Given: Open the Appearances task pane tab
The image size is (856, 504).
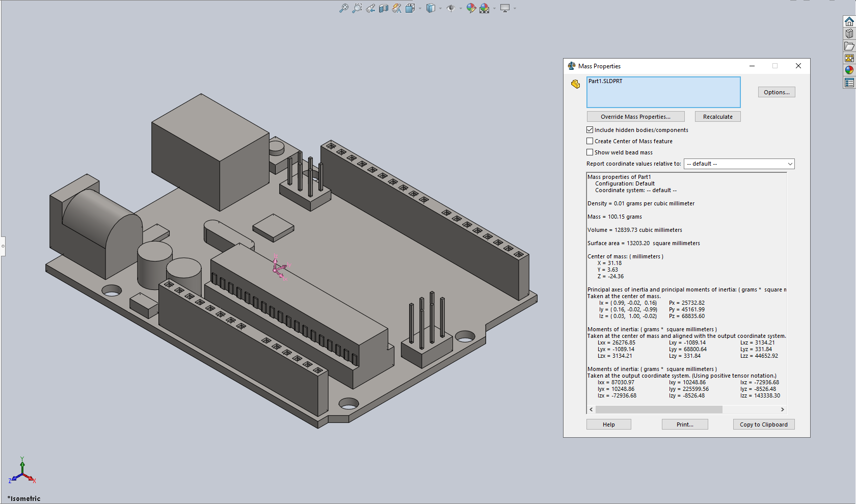Looking at the screenshot, I should pos(849,70).
